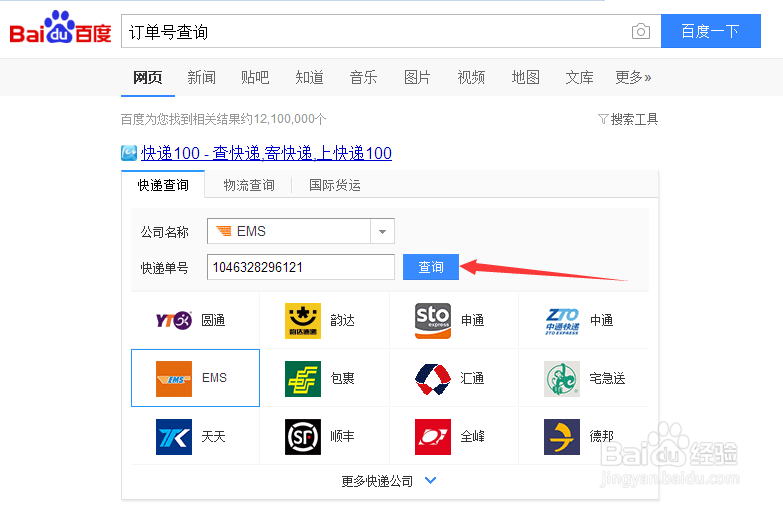
Task: Click the 全峰 text label
Action: tap(472, 436)
